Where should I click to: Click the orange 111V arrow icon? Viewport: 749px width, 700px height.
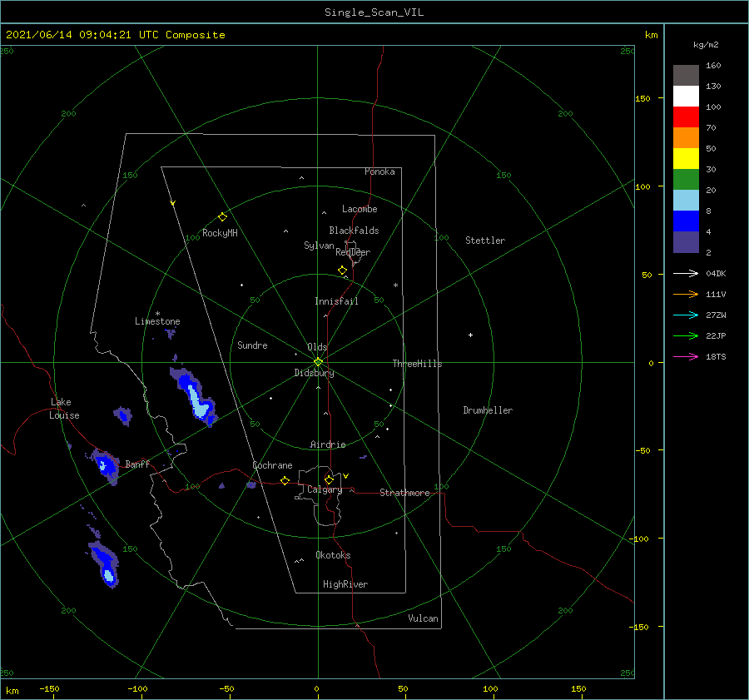coord(686,295)
